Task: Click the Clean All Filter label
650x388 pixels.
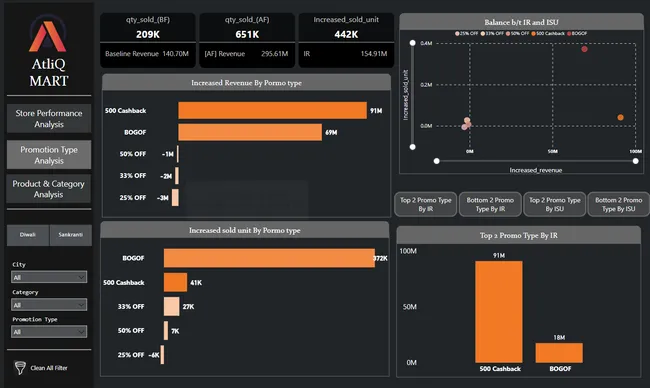Action: [x=49, y=368]
